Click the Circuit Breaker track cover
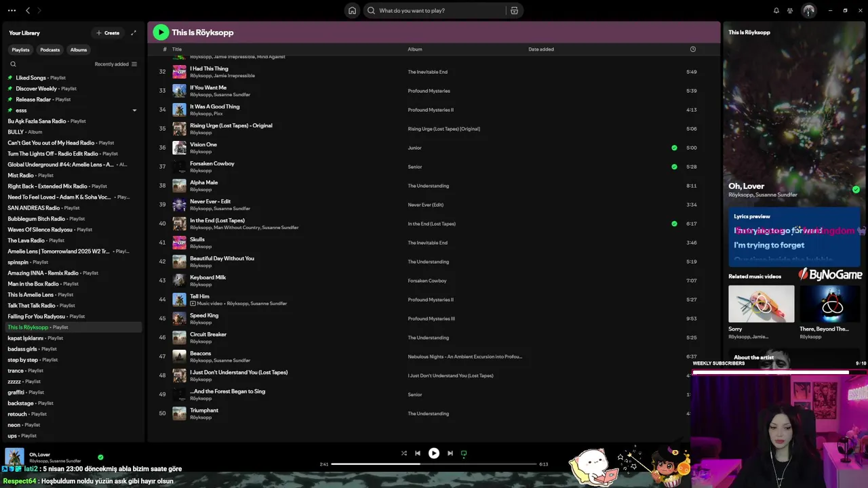This screenshot has height=488, width=868. coord(179,338)
